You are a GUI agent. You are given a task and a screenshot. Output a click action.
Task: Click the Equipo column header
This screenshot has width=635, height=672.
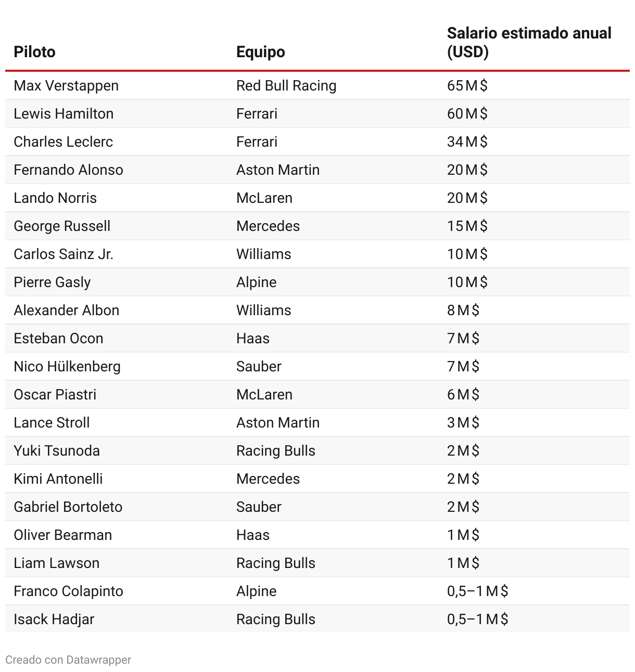[x=260, y=52]
